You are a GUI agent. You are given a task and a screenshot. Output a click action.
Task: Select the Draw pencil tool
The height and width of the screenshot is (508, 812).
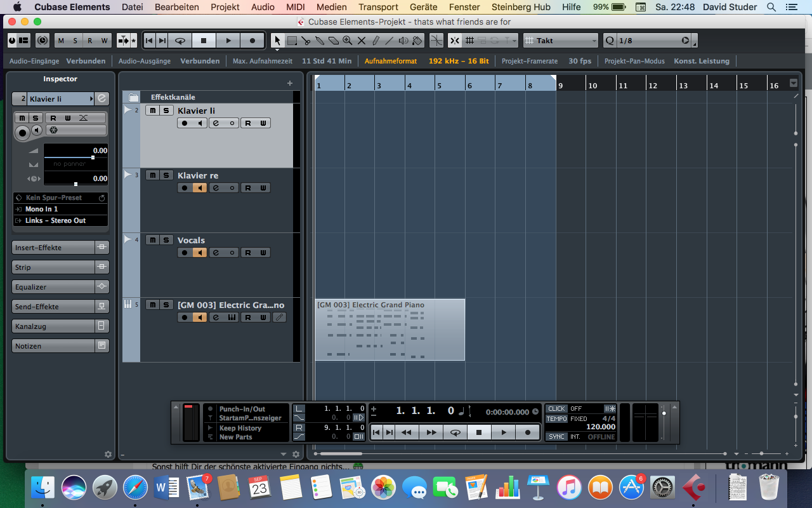coord(376,41)
